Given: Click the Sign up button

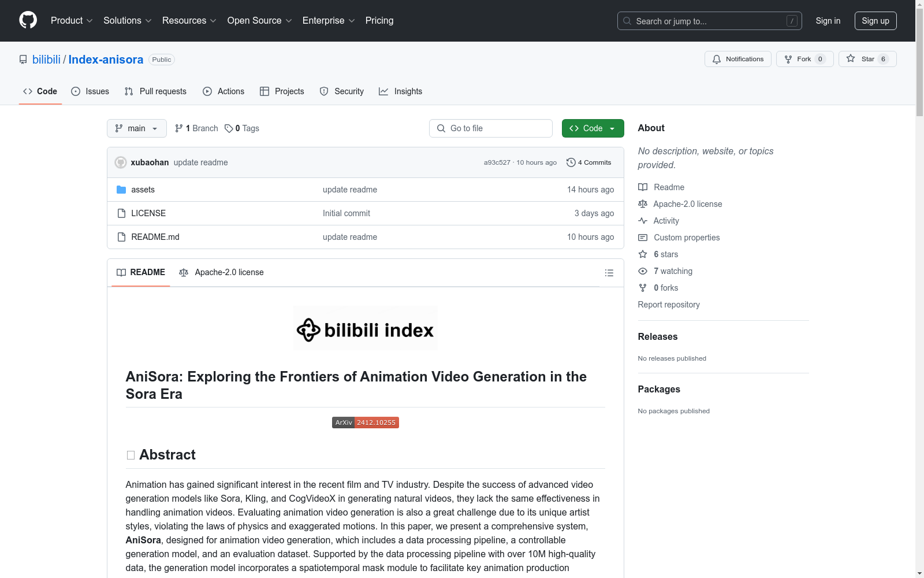Looking at the screenshot, I should point(875,21).
